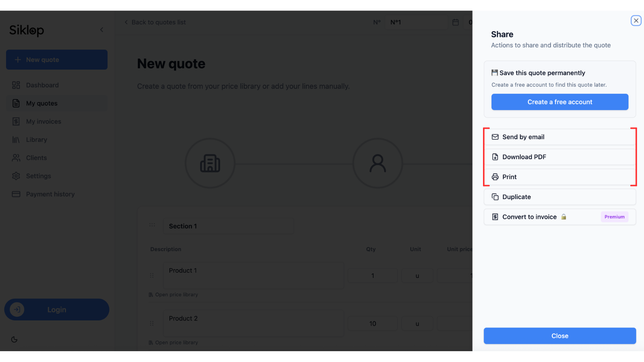Open the Dashboard menu item

tap(57, 85)
